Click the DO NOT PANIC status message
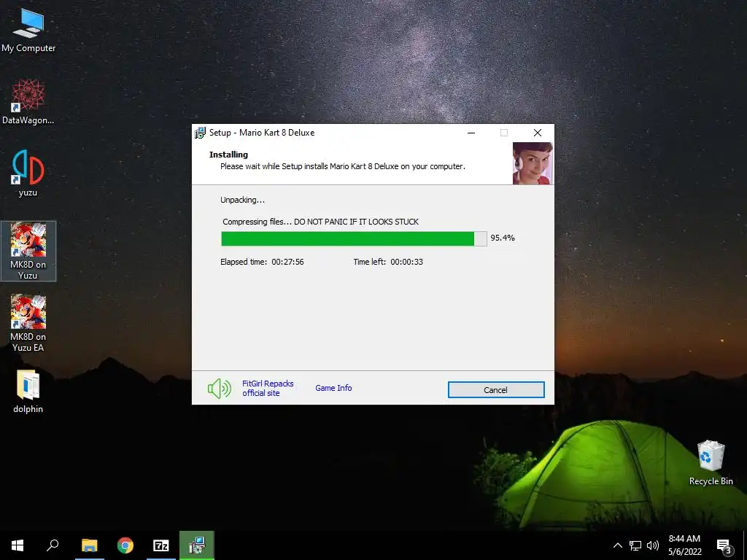This screenshot has width=747, height=560. click(x=321, y=222)
